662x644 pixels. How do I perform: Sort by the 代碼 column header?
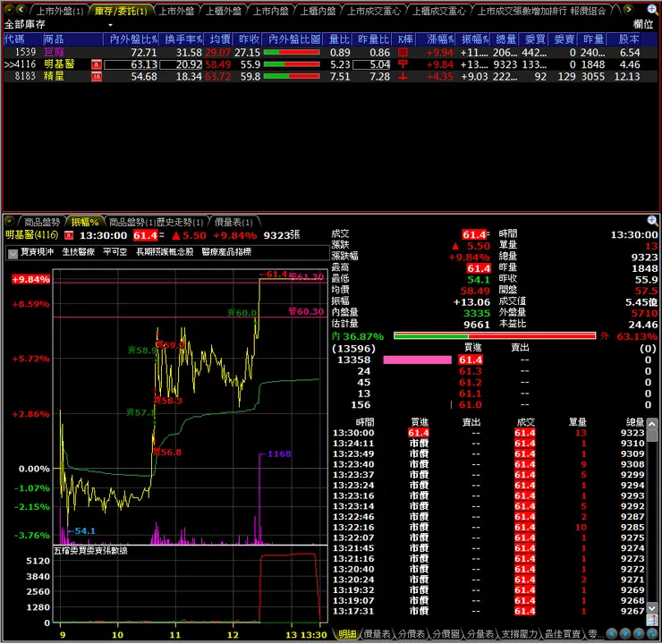[22, 39]
